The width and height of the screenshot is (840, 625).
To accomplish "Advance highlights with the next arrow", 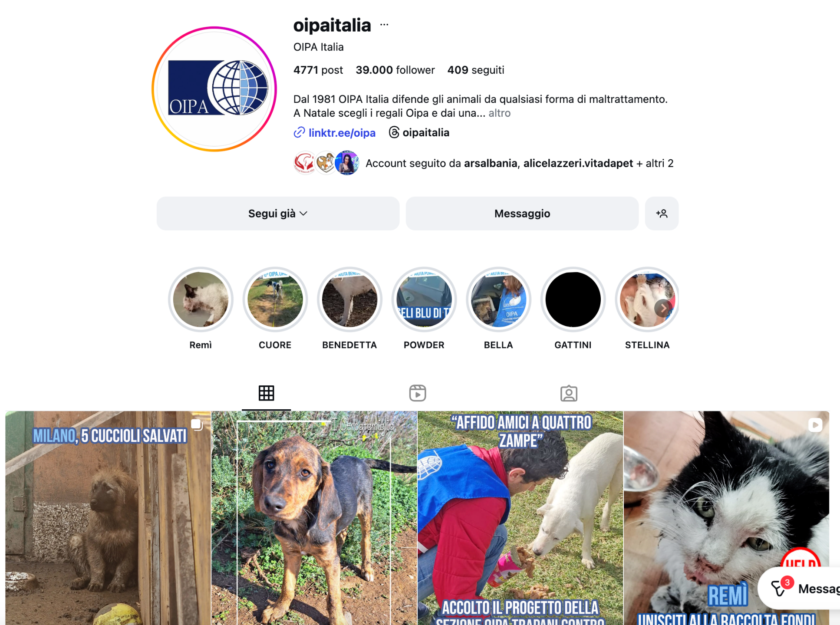I will coord(663,308).
